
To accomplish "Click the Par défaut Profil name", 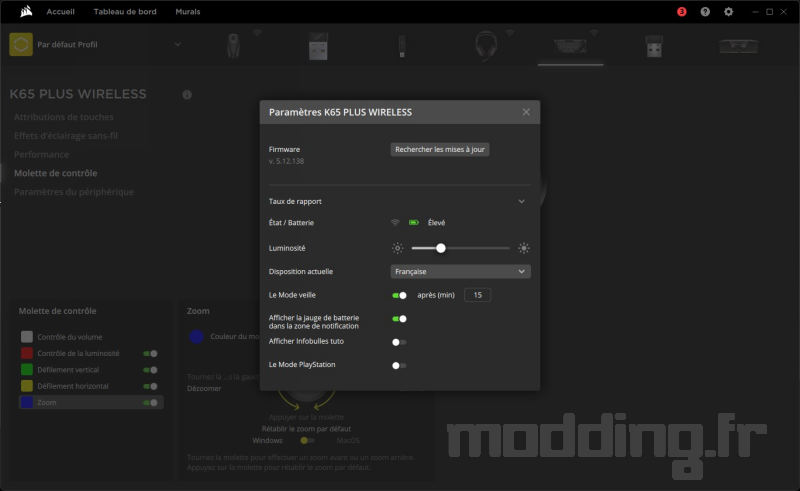I will coord(67,44).
